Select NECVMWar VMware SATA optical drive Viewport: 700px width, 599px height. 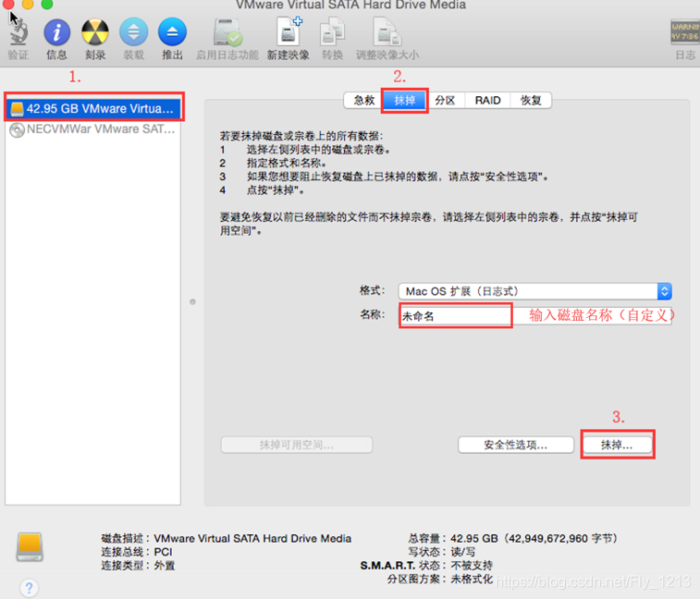click(92, 129)
